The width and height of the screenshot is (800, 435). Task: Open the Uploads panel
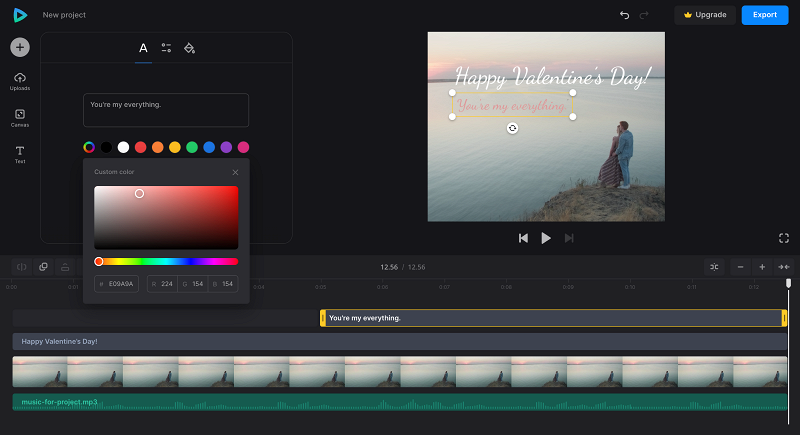coord(20,82)
